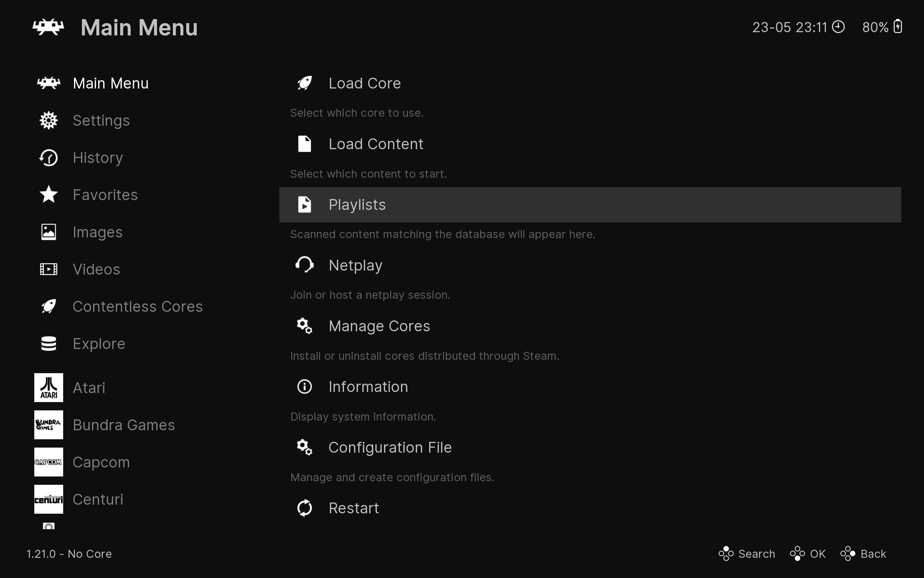Click the 'Main Menu' header title
Screen dimensions: 924x578
pos(139,27)
